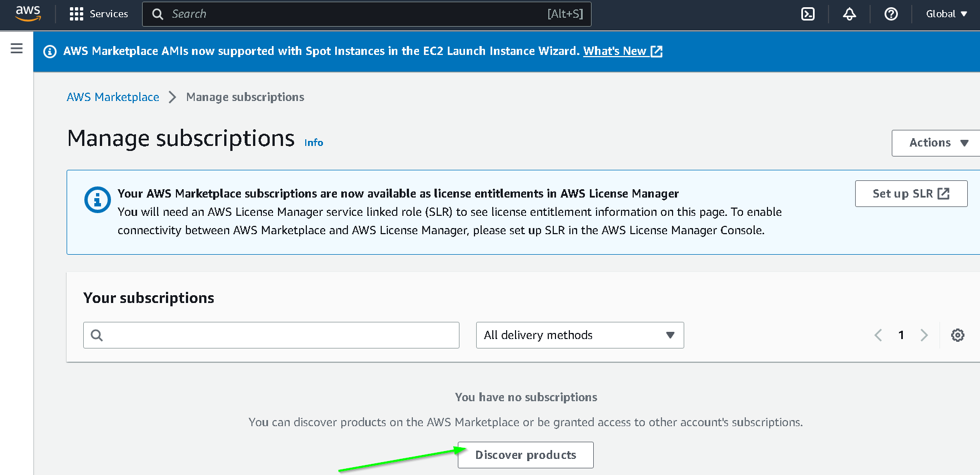Go to AWS Marketplace breadcrumb
The width and height of the screenshot is (980, 475).
pos(113,97)
